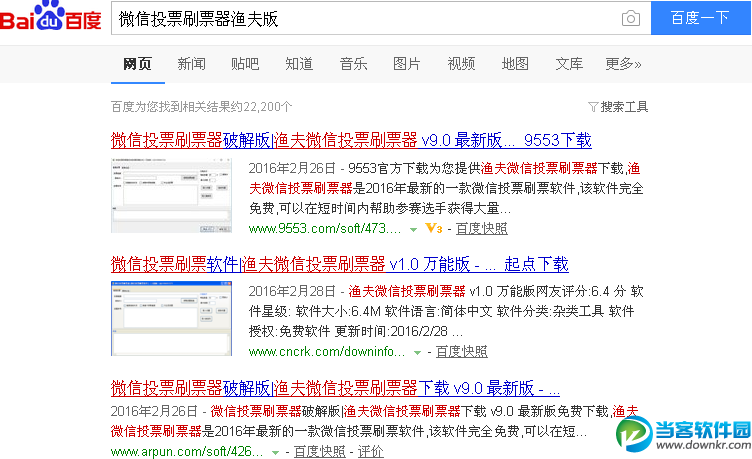The width and height of the screenshot is (752, 459).
Task: Click the search tools filter icon
Action: (x=593, y=106)
